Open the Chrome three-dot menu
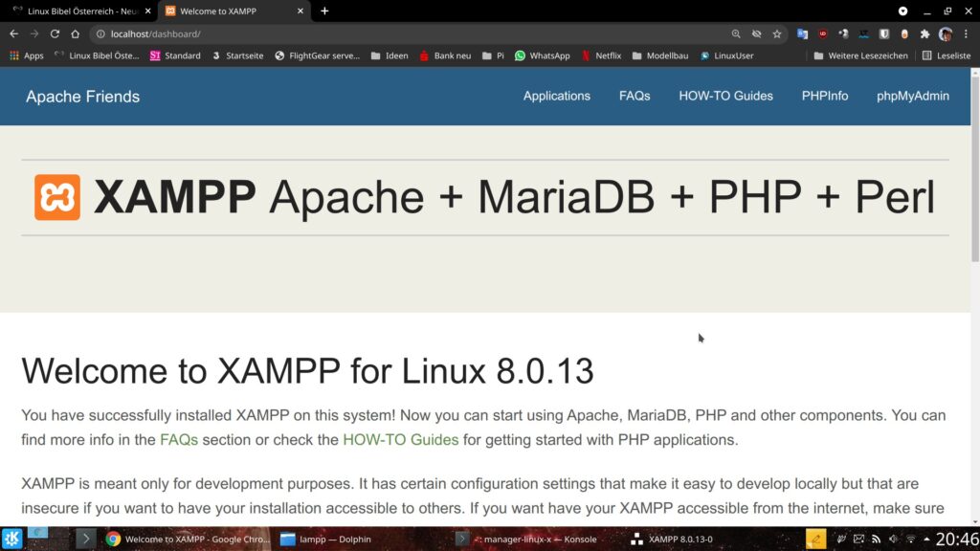The height and width of the screenshot is (551, 980). tap(966, 33)
